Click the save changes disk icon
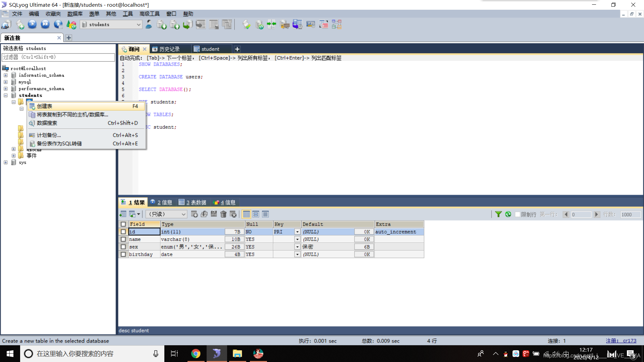Viewport: 644px width, 362px height. (214, 214)
